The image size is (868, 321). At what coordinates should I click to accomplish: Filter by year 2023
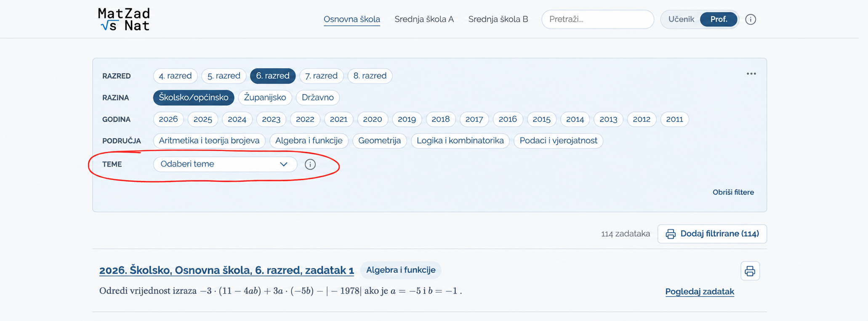click(x=271, y=119)
